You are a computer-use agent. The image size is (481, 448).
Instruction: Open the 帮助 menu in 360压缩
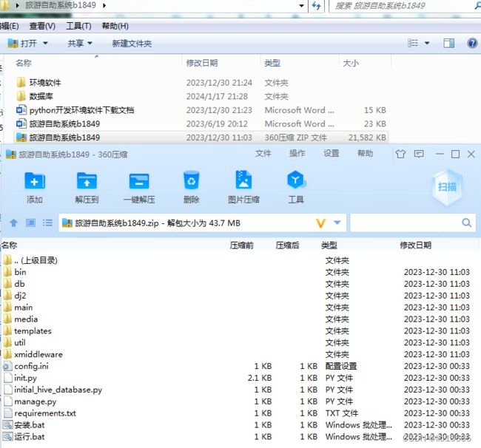click(365, 153)
